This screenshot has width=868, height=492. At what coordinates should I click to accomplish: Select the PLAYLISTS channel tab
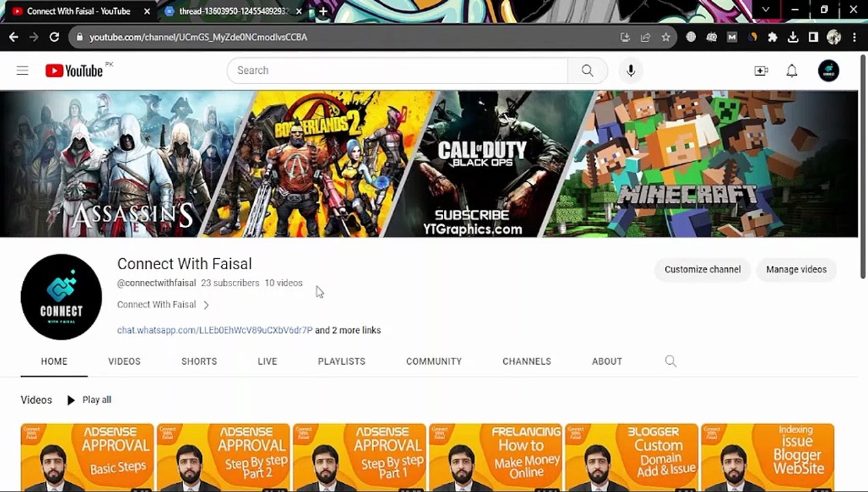(x=341, y=361)
